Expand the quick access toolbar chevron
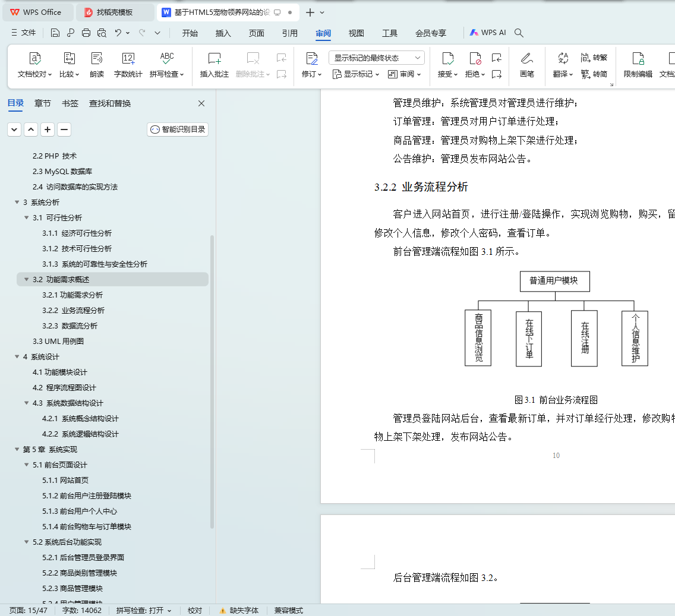Image resolution: width=675 pixels, height=616 pixels. (x=157, y=33)
